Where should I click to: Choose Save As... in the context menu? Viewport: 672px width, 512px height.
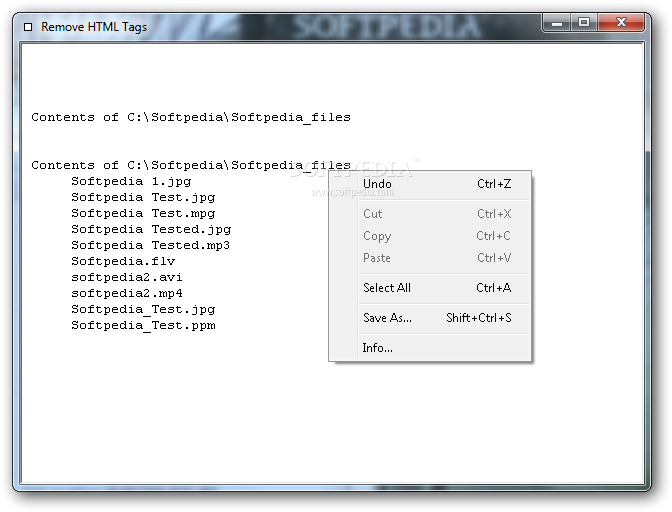pos(430,318)
